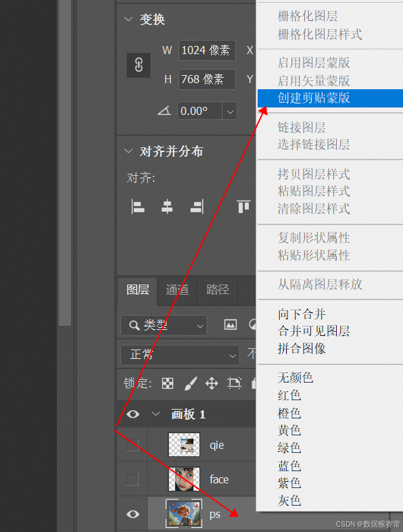
Task: Align left edges icon
Action: (x=137, y=207)
